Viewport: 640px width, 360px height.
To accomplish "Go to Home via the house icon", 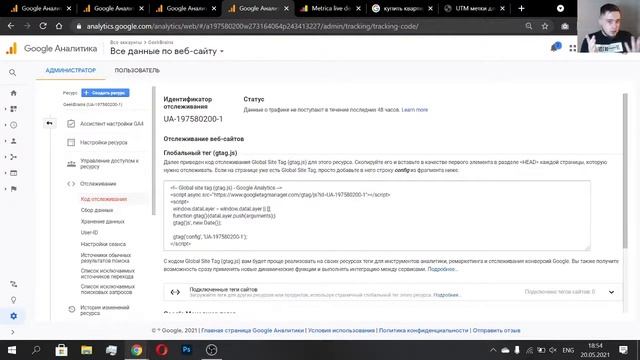I will tap(13, 93).
